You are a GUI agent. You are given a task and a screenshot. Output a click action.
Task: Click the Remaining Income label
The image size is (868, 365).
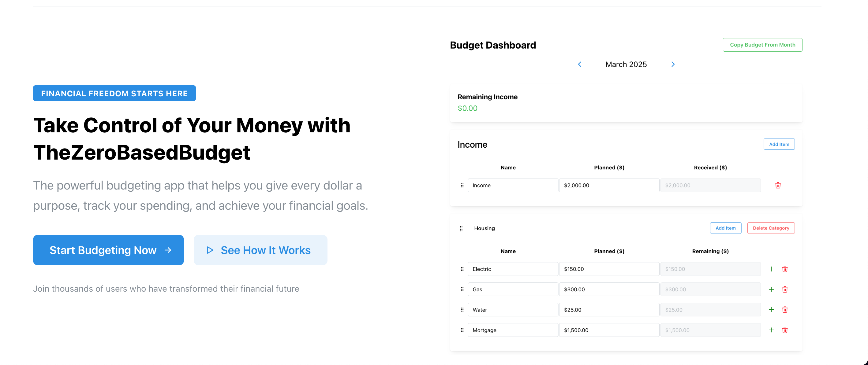[487, 97]
